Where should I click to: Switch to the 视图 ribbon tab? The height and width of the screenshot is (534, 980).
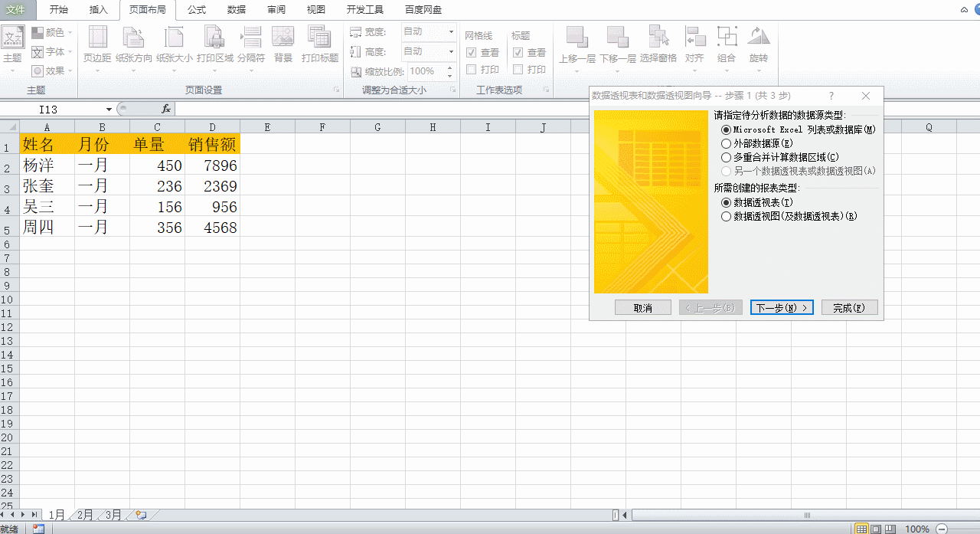[x=316, y=10]
